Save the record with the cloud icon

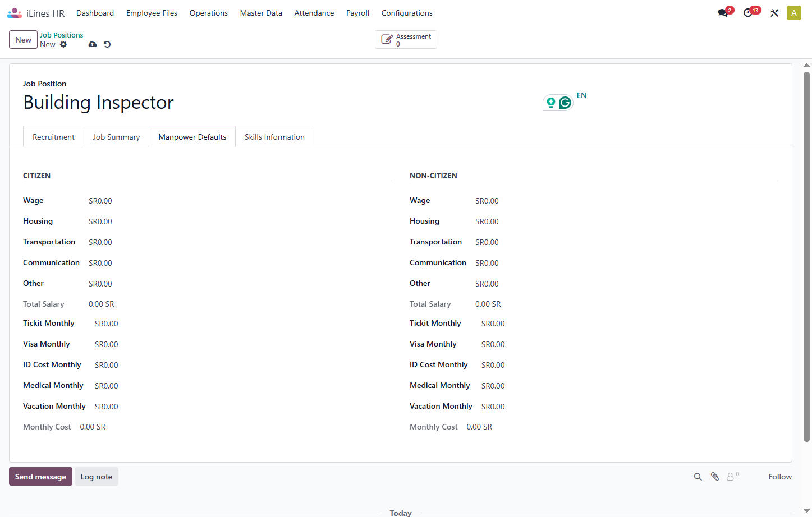click(93, 44)
